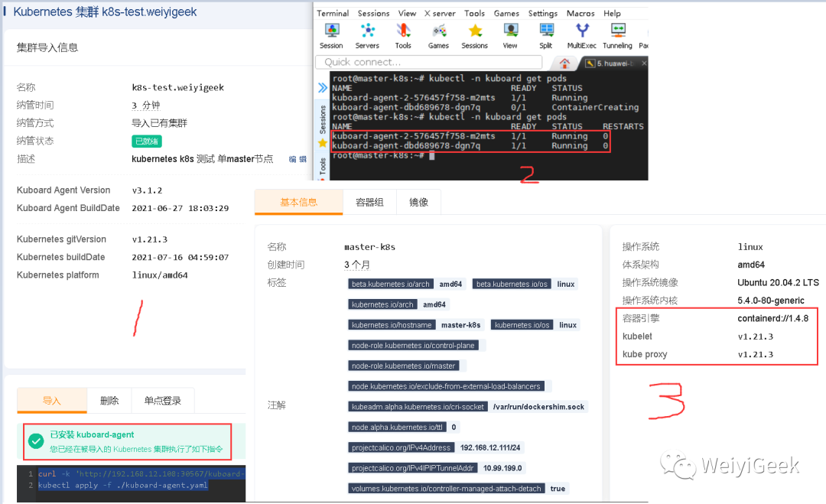
Task: Click the MultiExec toolbar icon
Action: click(581, 36)
